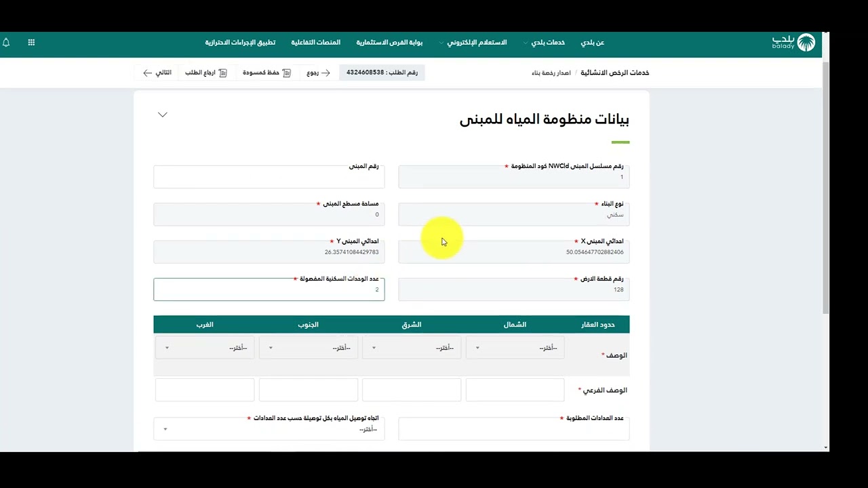The image size is (868, 488).
Task: Click the رقم المبنى input field
Action: (269, 178)
